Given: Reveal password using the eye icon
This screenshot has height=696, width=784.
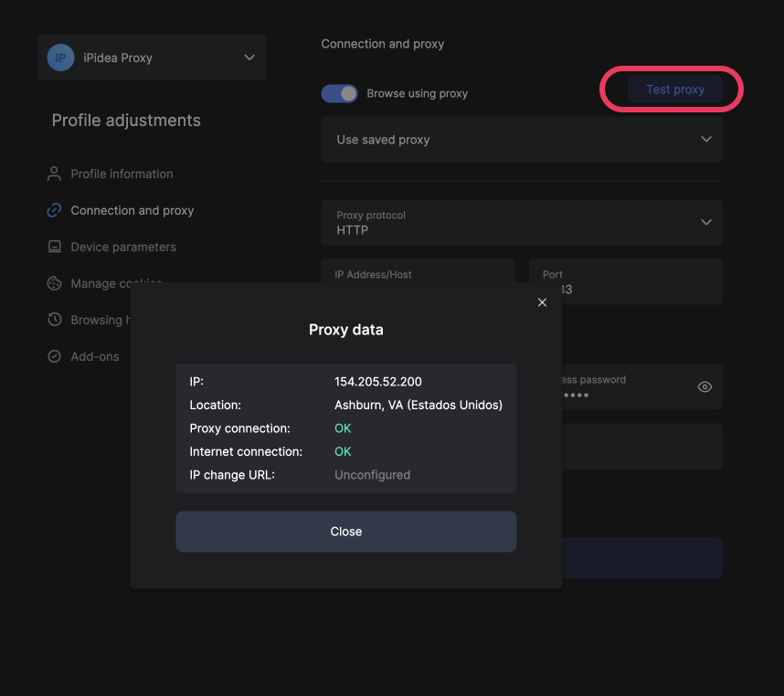Looking at the screenshot, I should tap(705, 386).
